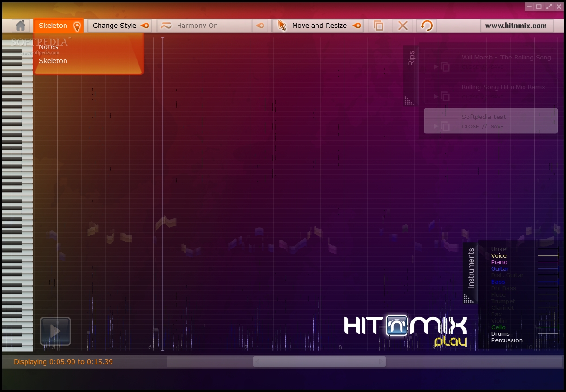This screenshot has height=392, width=566.
Task: Adjust the Drums volume slider
Action: 548,334
